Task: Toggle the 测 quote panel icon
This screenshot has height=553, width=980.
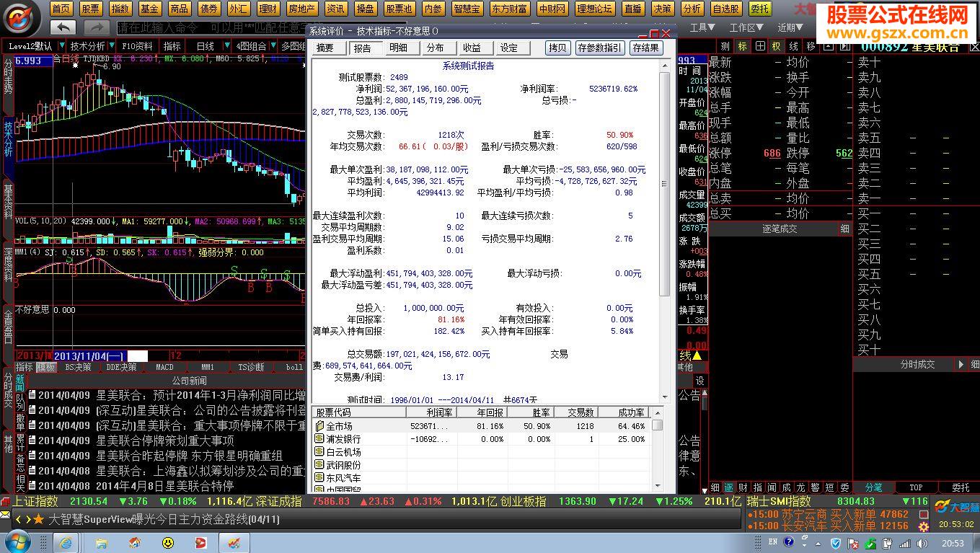Action: (725, 46)
